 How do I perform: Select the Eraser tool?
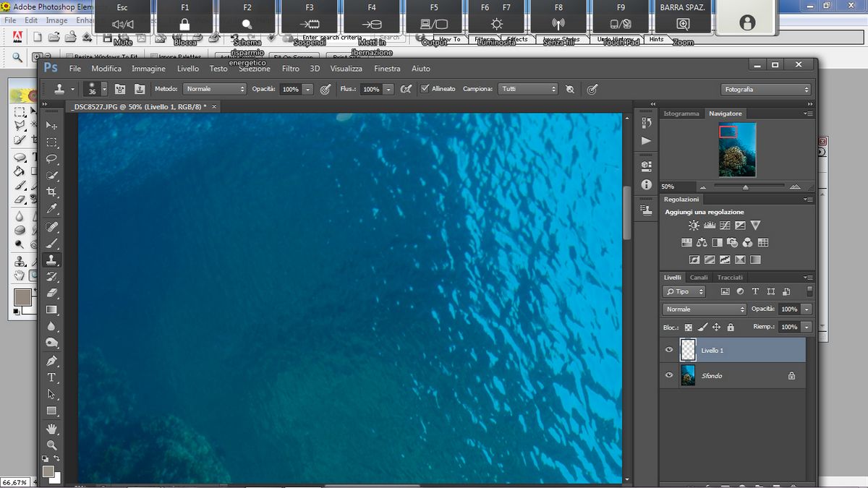(x=51, y=294)
